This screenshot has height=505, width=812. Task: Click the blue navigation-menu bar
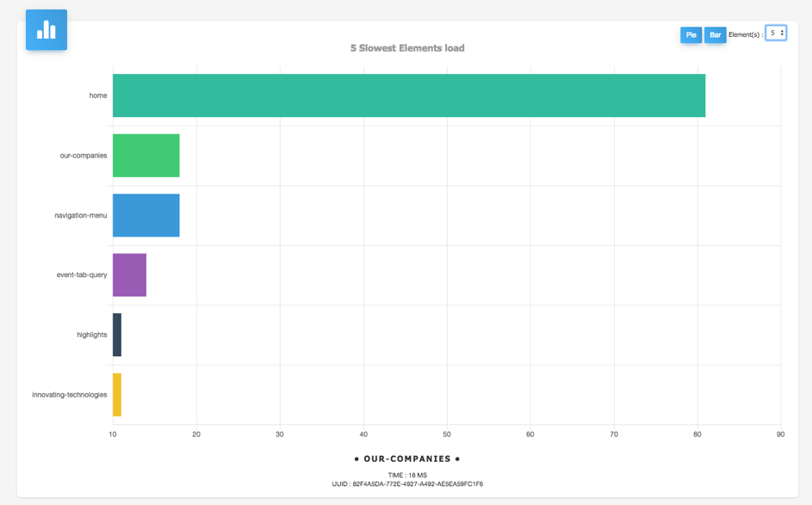pos(146,215)
